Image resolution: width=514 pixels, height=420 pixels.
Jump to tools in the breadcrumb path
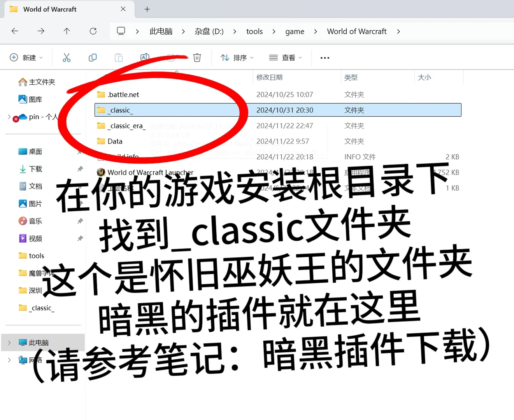tap(254, 31)
